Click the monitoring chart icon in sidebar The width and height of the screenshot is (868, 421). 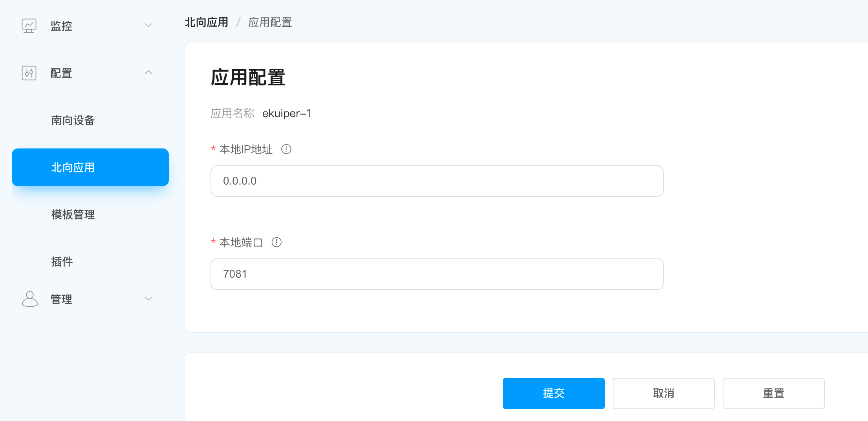coord(29,26)
